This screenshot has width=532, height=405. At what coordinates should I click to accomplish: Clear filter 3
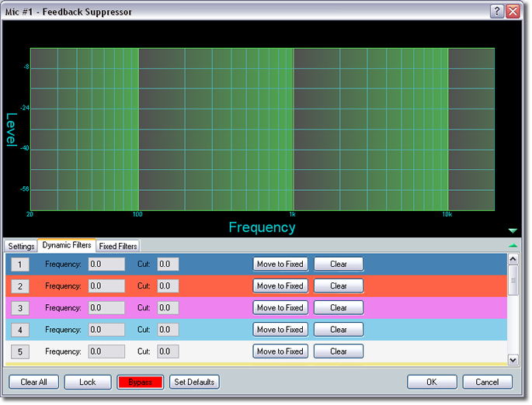click(339, 308)
